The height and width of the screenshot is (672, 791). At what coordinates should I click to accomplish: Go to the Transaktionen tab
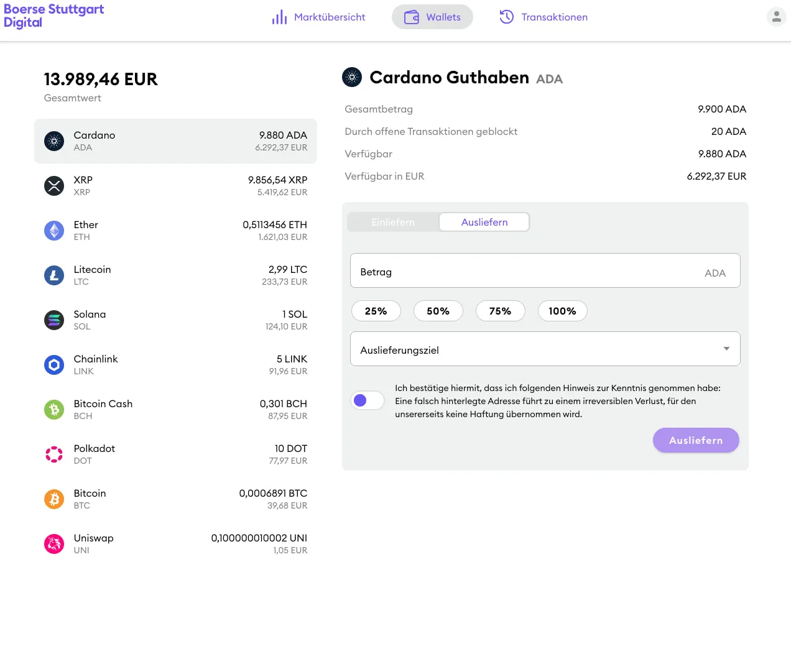tap(544, 17)
